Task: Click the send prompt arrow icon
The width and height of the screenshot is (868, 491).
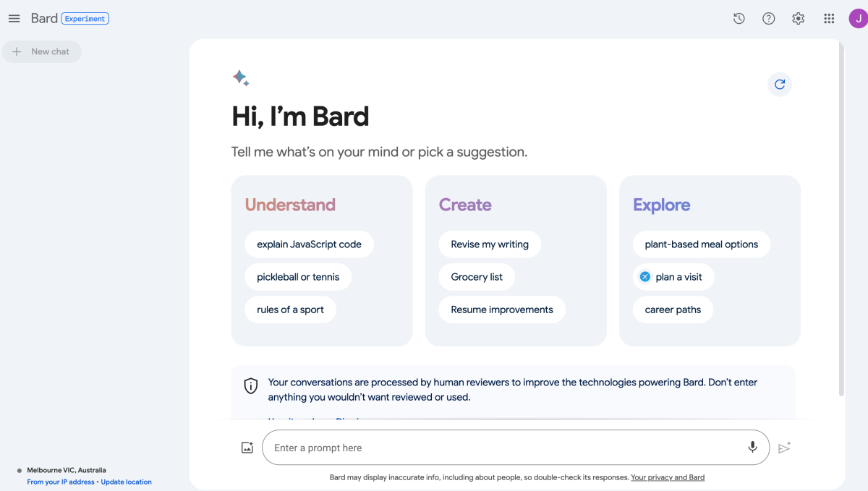Action: coord(785,448)
